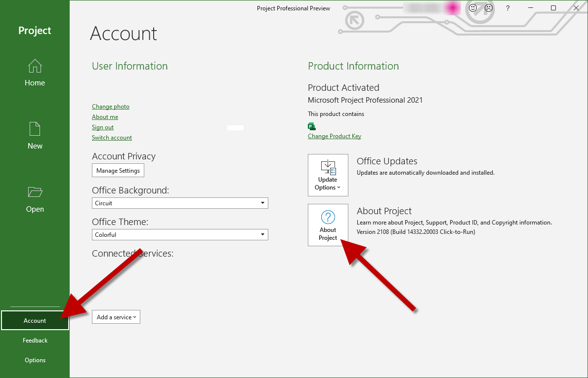
Task: Click the blurred user profile picture
Action: pyautogui.click(x=452, y=8)
